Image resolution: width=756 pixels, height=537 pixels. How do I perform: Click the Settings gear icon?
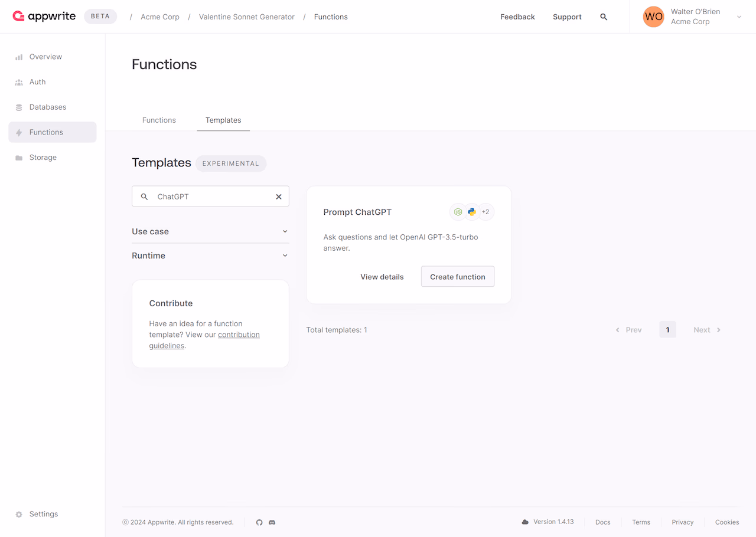pyautogui.click(x=19, y=515)
